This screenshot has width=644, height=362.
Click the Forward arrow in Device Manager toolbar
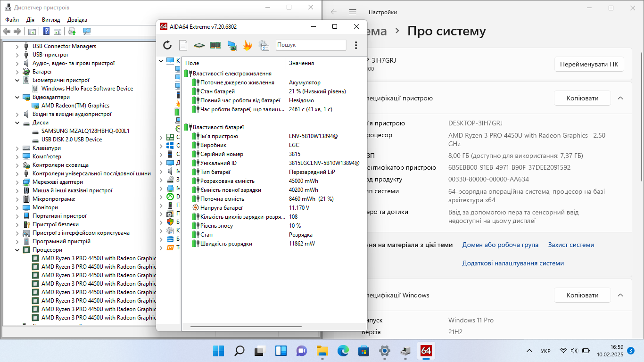click(17, 32)
